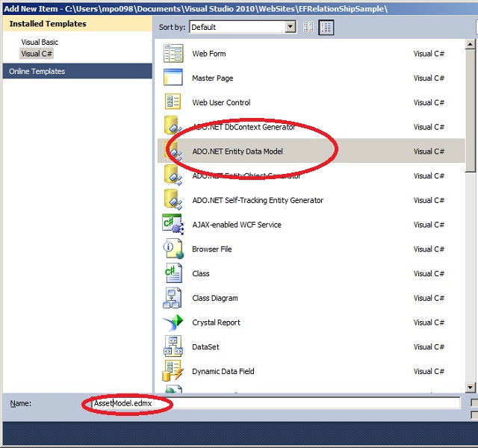Viewport: 478px width, 448px height.
Task: Select the Web User Control label
Action: (221, 102)
